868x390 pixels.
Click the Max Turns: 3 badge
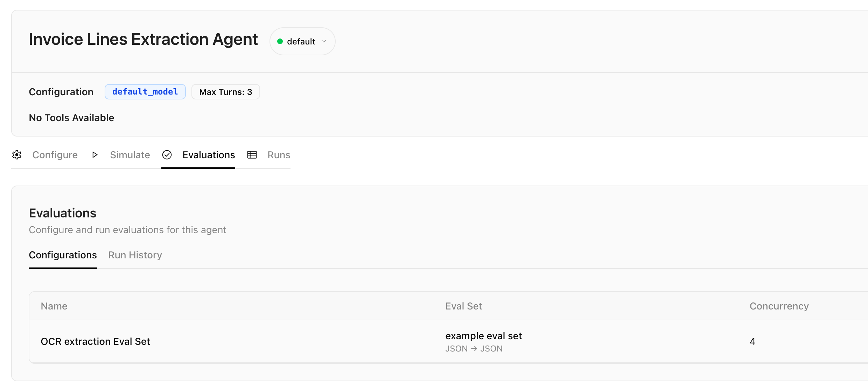225,92
